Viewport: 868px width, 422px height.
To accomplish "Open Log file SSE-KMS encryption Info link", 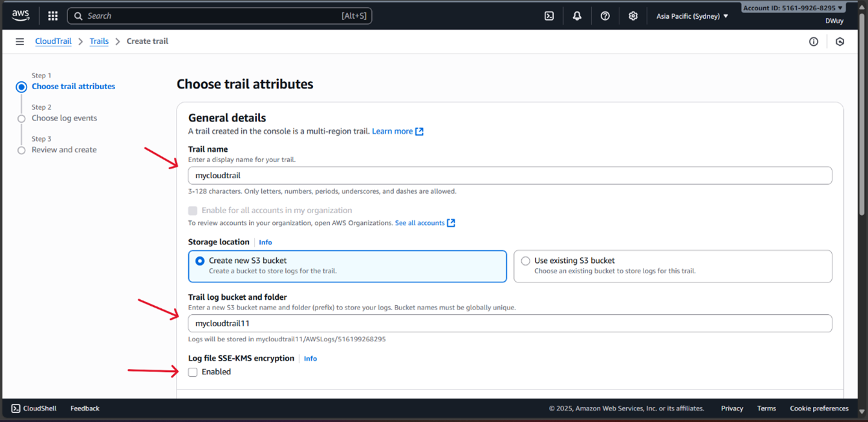I will tap(310, 359).
